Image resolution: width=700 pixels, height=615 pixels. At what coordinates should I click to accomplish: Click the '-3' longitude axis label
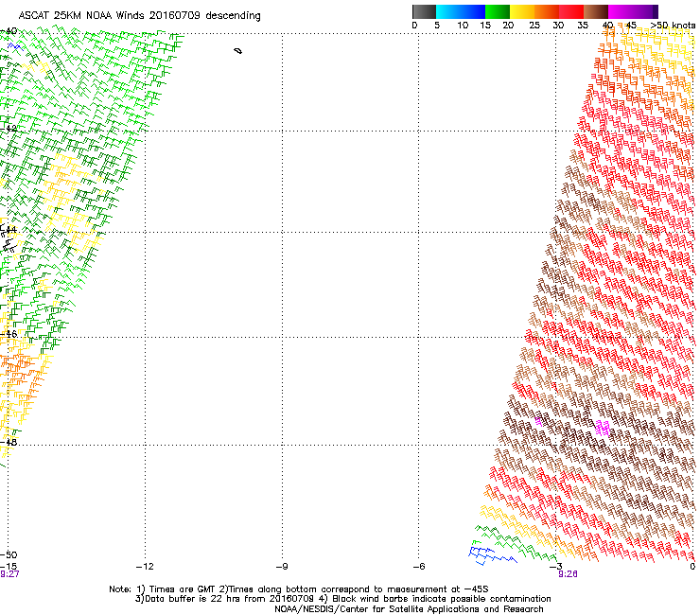pos(556,567)
